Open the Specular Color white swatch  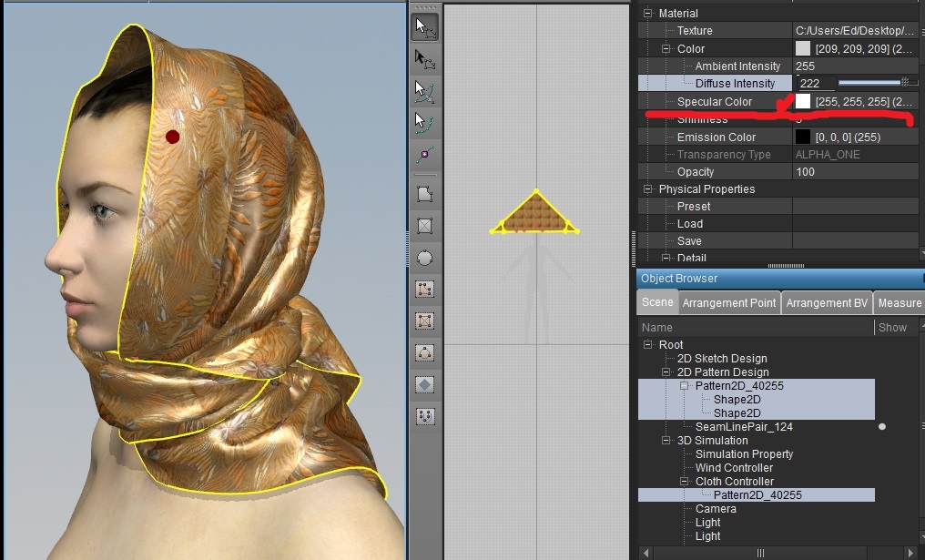(803, 101)
